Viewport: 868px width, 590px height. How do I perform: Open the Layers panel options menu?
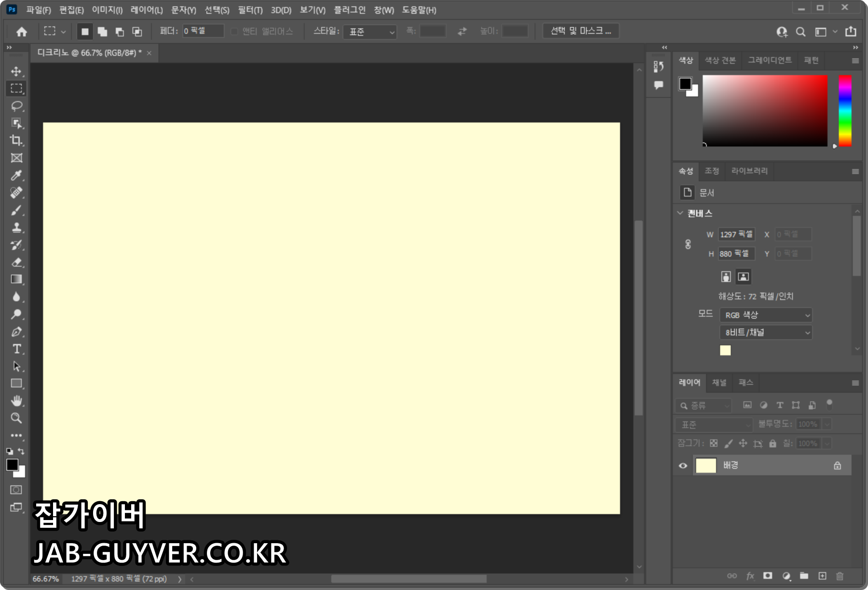point(855,383)
